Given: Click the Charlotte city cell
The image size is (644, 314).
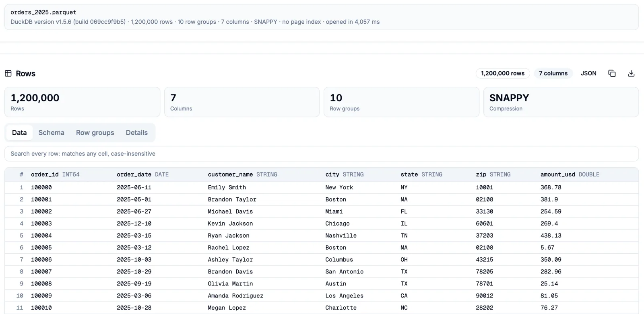Looking at the screenshot, I should (x=341, y=308).
